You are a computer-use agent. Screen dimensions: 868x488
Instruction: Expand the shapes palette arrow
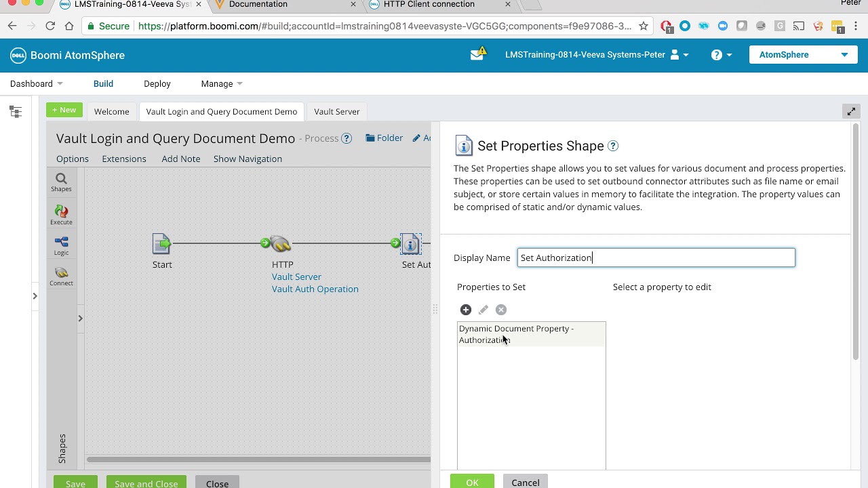[x=80, y=318]
